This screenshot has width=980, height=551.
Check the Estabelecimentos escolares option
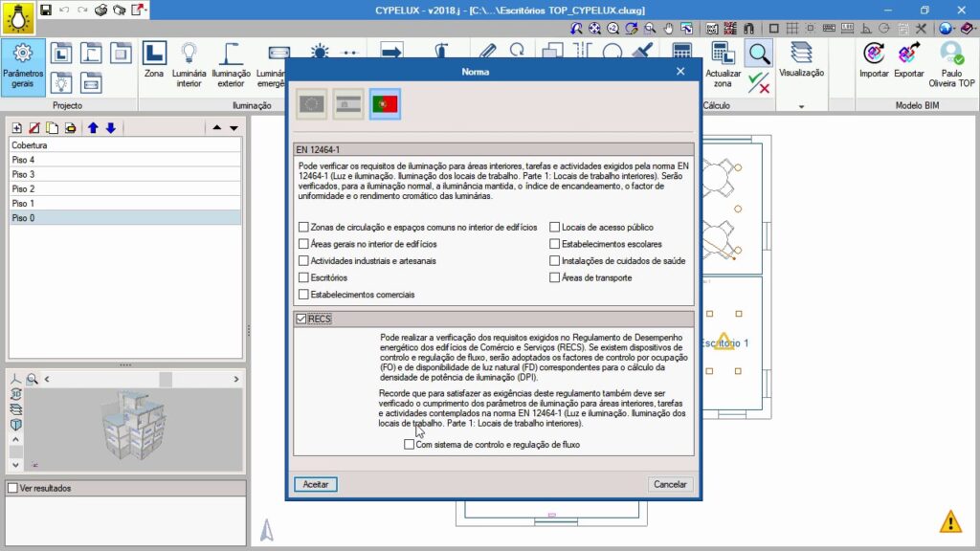pyautogui.click(x=555, y=244)
